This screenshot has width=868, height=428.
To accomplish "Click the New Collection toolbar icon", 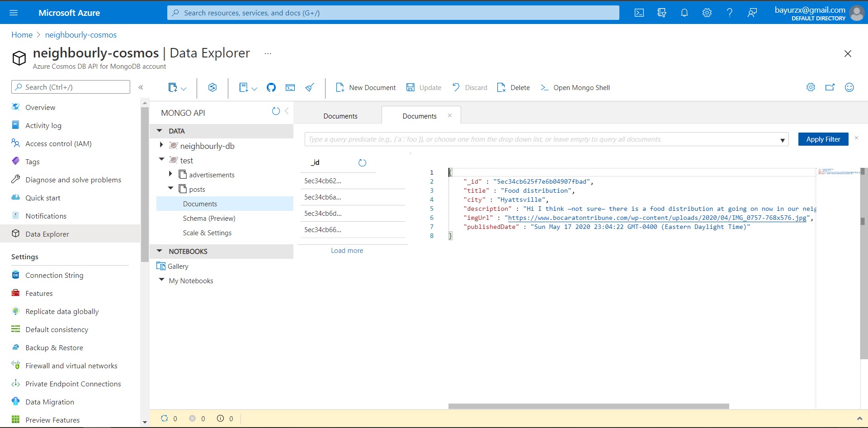I will pos(172,87).
